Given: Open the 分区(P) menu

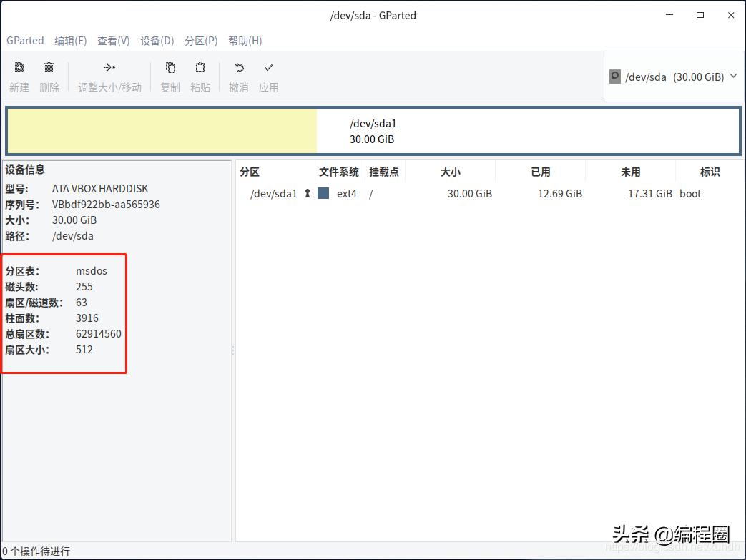Looking at the screenshot, I should [201, 41].
